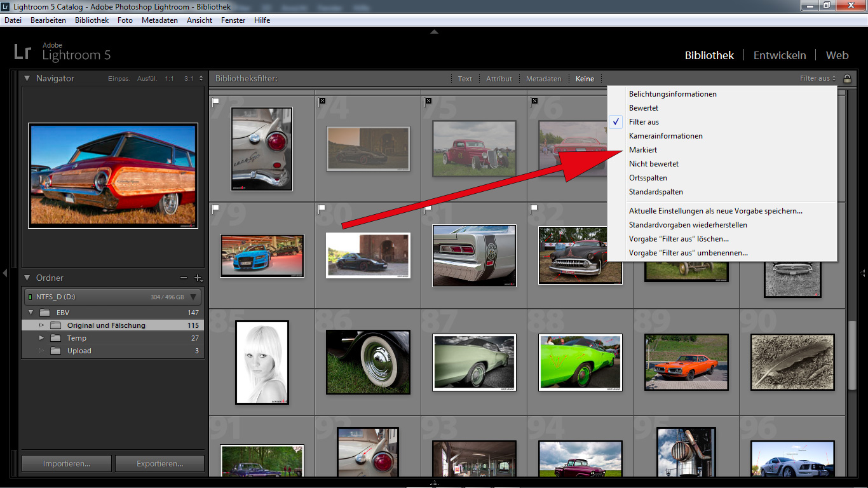Click the Lr logo identity plate
868x488 pixels.
click(x=23, y=53)
